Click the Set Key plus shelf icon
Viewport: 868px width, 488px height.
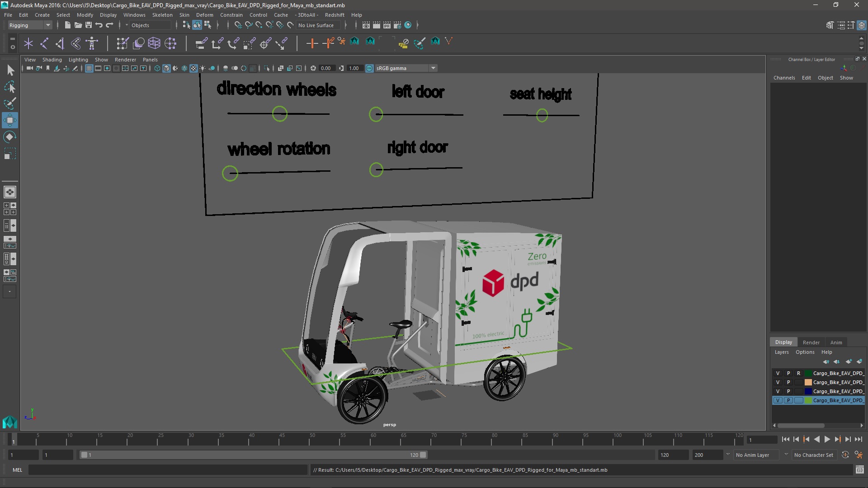pos(312,43)
